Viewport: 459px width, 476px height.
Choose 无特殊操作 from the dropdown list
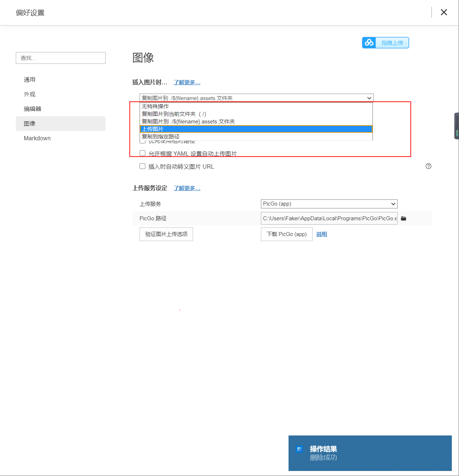click(x=256, y=107)
